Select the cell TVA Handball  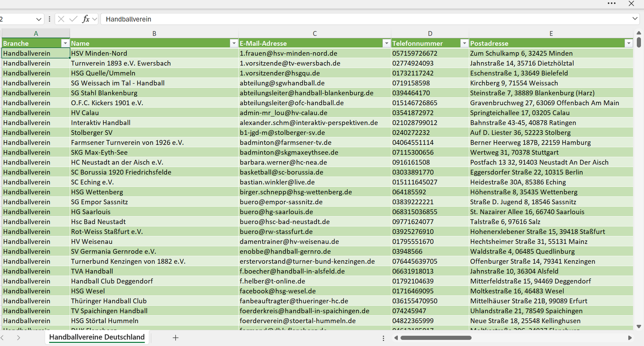click(154, 271)
